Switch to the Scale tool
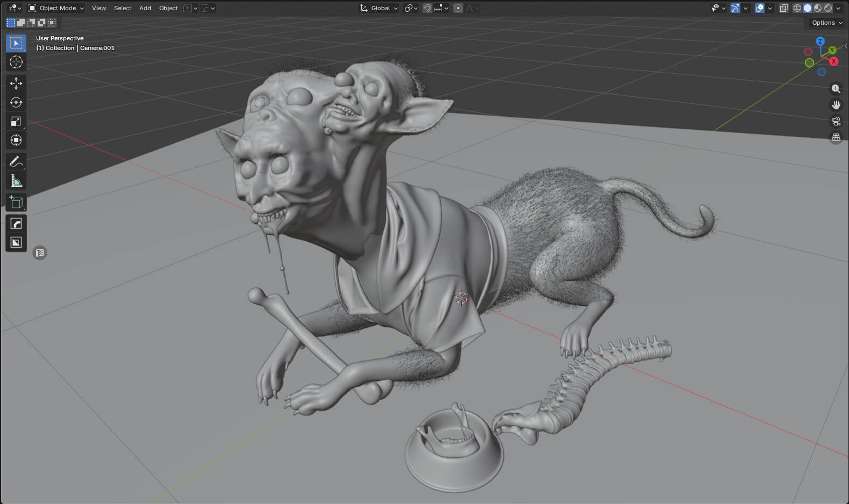 click(x=16, y=121)
